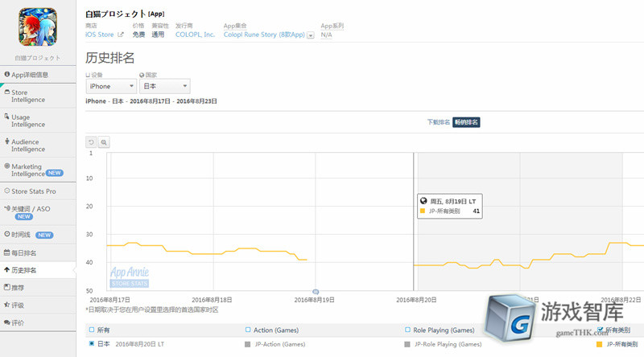The height and width of the screenshot is (357, 644).
Task: Click the external link icon by iOS Store
Action: tap(120, 35)
